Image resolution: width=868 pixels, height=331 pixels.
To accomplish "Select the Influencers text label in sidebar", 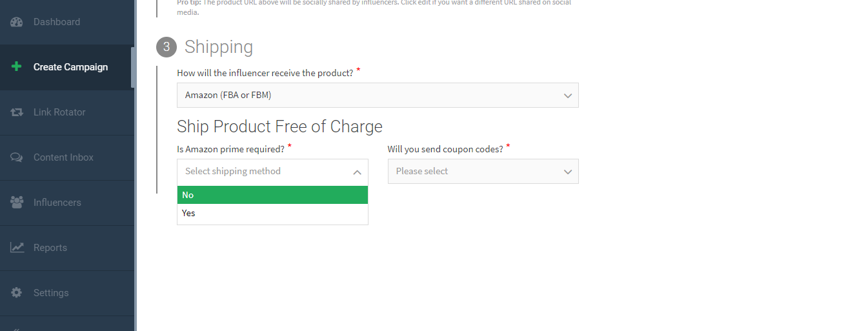I will [x=57, y=203].
